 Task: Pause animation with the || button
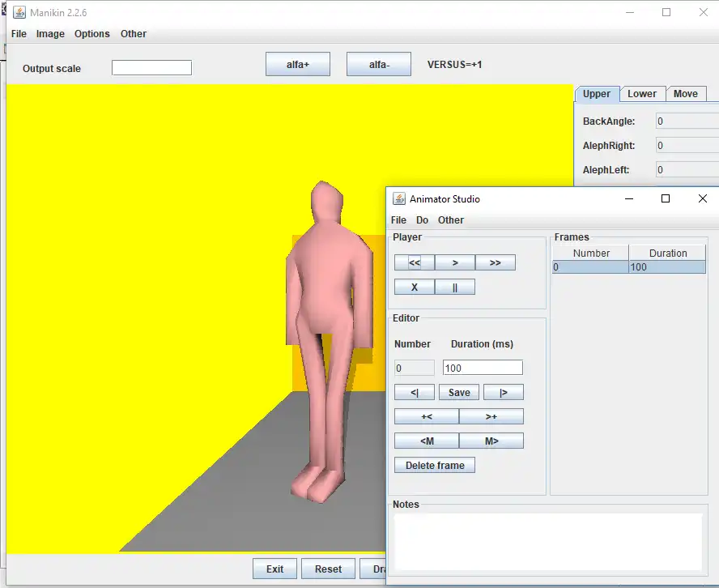click(x=454, y=287)
